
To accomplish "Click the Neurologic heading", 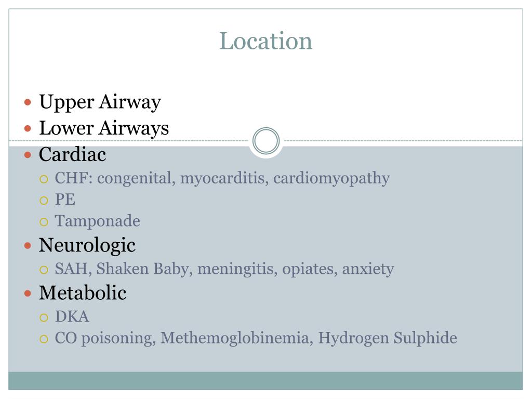I will 87,245.
